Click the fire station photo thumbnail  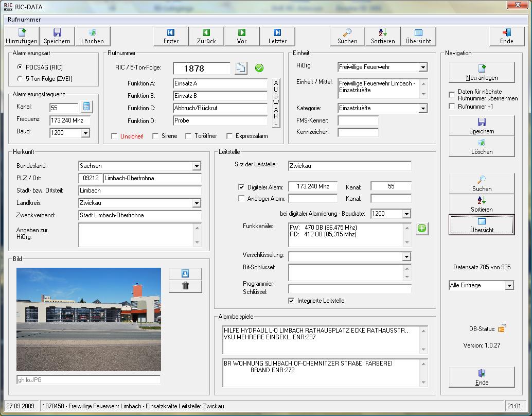(88, 319)
